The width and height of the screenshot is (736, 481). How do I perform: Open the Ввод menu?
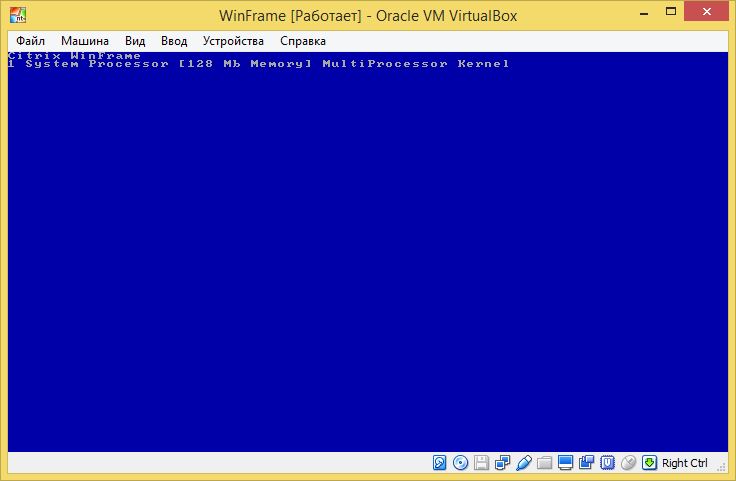[x=174, y=41]
